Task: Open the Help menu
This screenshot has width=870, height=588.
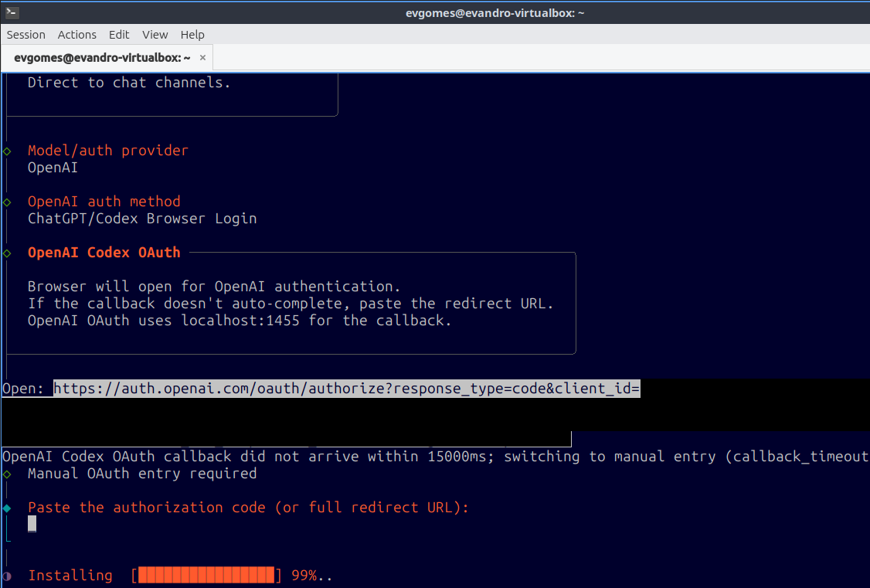Action: (x=192, y=35)
